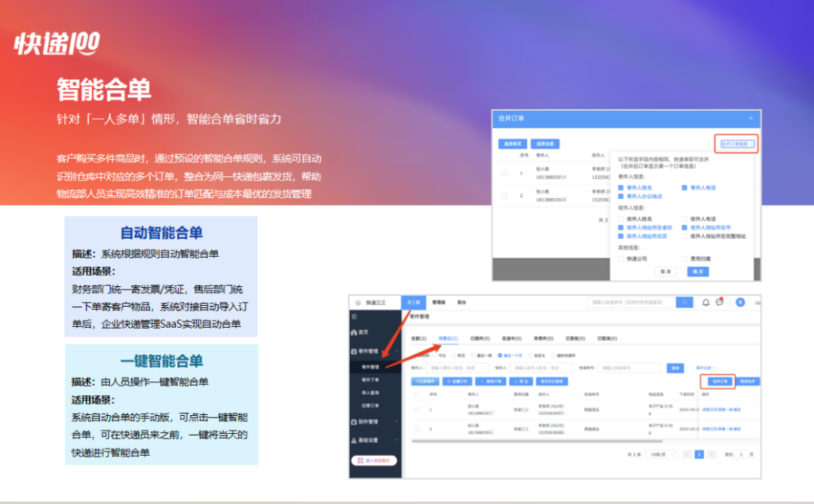This screenshot has height=504, width=814.
Task: Click the blue search magnifier button
Action: point(684,302)
